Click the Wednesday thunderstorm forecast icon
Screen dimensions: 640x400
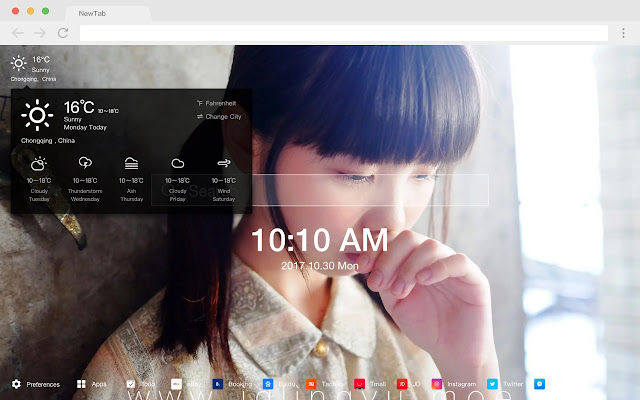tap(85, 163)
